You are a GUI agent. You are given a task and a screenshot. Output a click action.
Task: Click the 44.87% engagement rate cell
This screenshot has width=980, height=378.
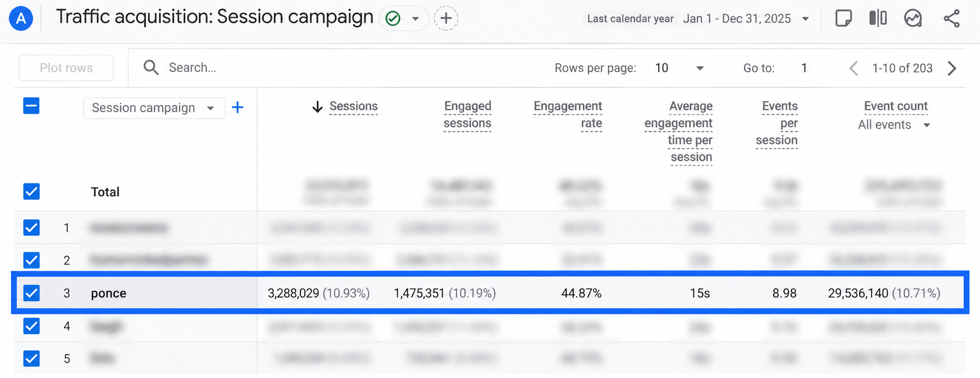581,293
